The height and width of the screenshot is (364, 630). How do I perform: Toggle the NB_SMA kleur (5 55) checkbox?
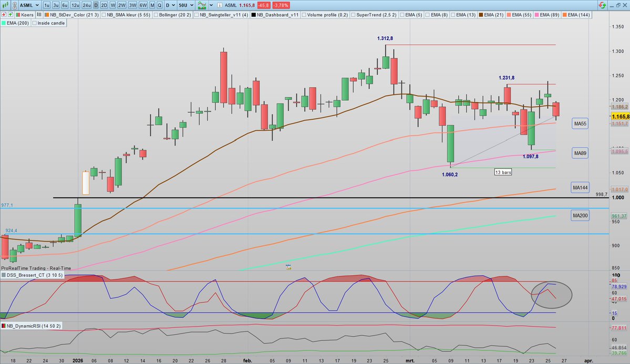(104, 15)
